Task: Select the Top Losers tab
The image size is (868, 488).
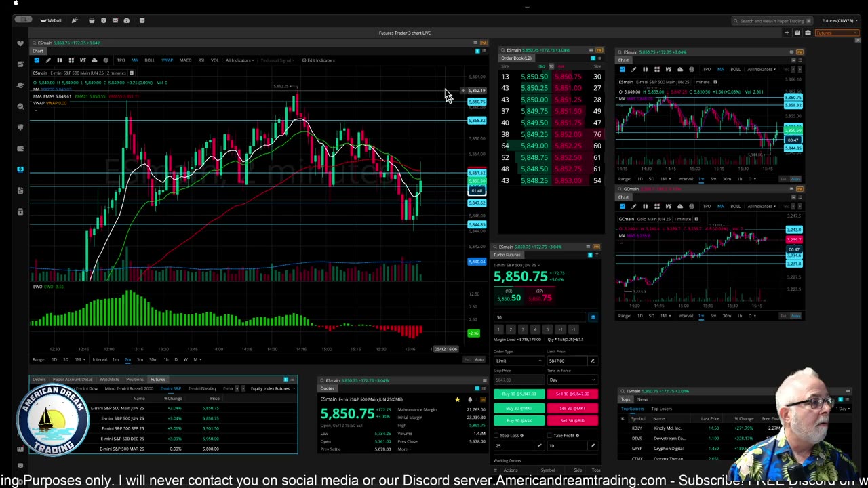Action: (661, 409)
